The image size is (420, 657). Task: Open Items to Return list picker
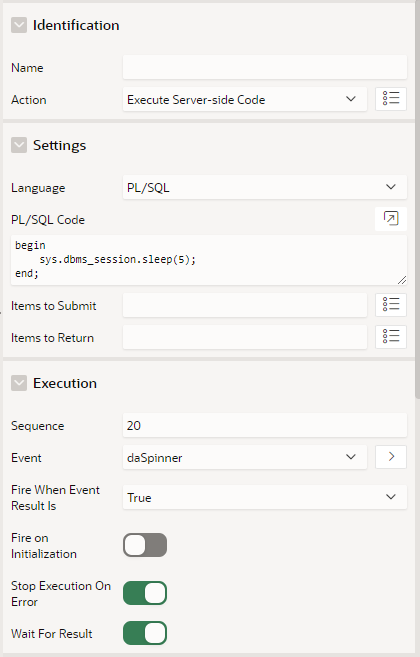(391, 336)
